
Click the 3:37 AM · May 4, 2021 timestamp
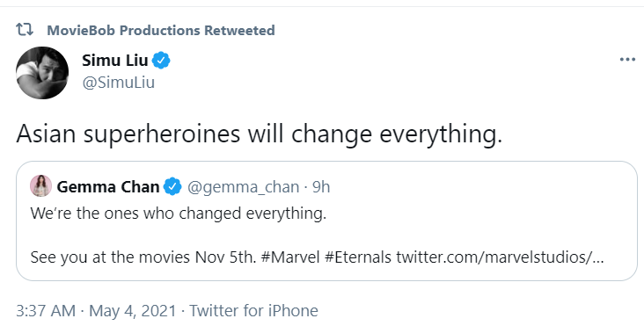pos(96,310)
